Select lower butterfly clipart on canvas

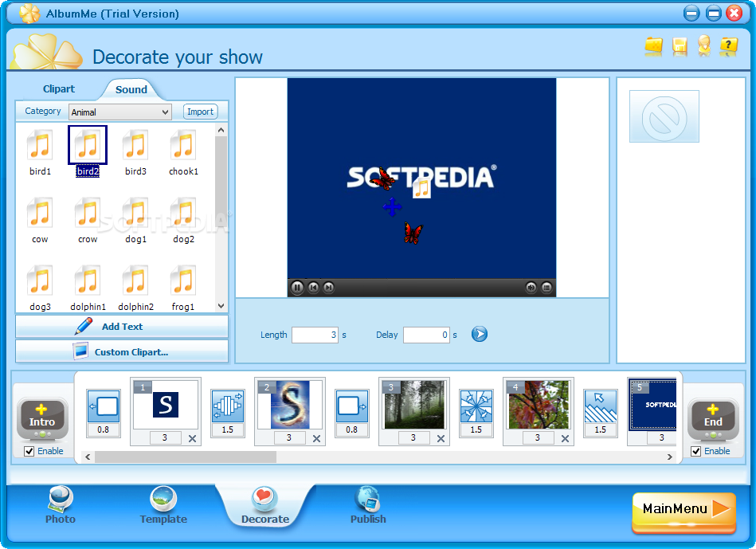pyautogui.click(x=413, y=233)
